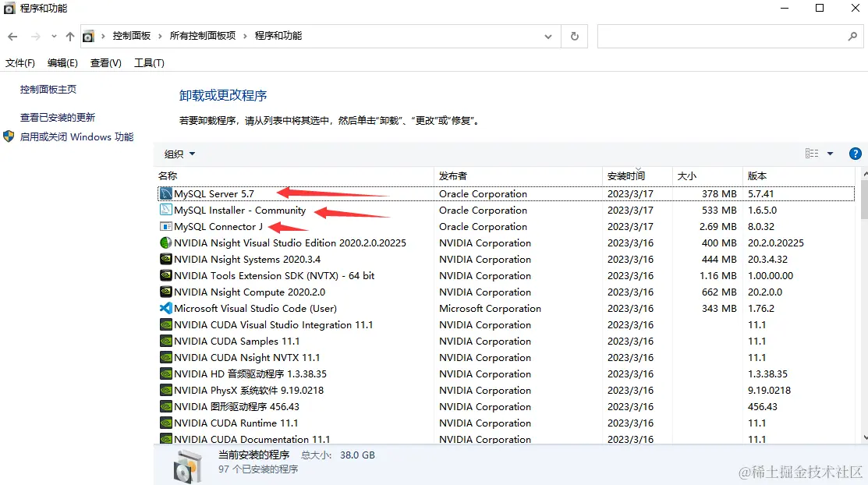Click the change view layout icon

click(812, 154)
